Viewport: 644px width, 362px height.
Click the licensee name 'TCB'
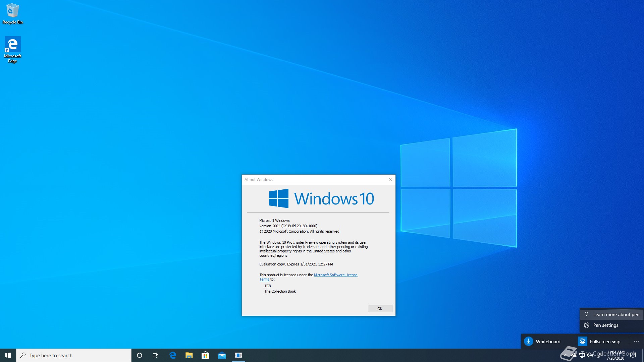tap(268, 286)
